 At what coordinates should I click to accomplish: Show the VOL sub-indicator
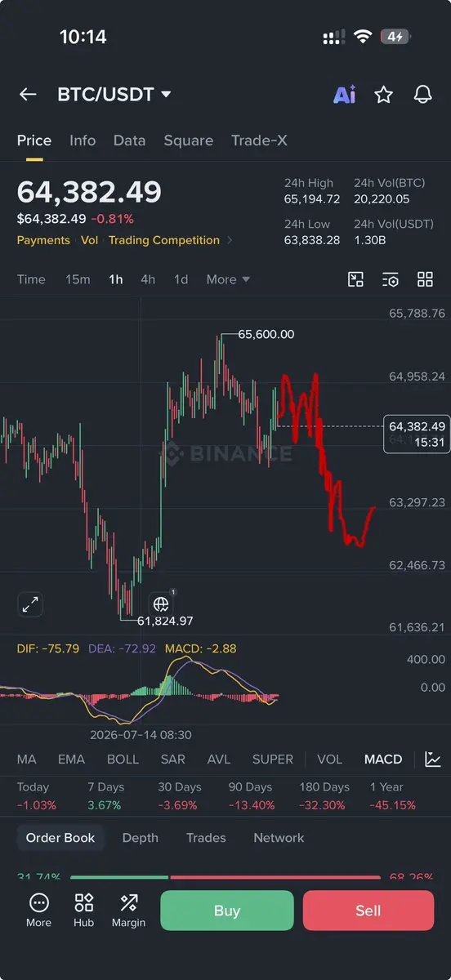point(329,759)
